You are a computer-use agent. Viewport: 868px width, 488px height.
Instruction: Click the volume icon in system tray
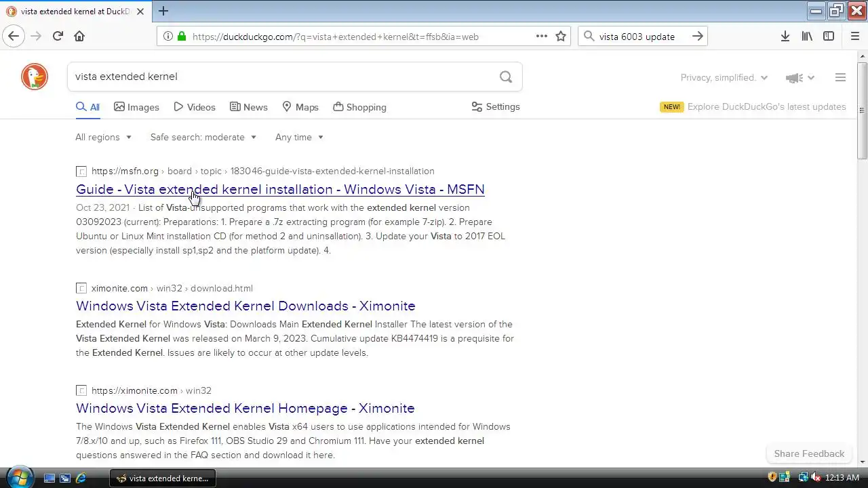click(815, 478)
